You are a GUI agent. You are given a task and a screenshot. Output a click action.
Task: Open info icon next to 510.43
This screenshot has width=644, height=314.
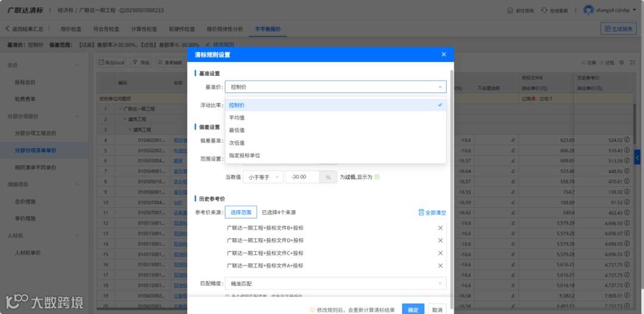[x=628, y=150]
